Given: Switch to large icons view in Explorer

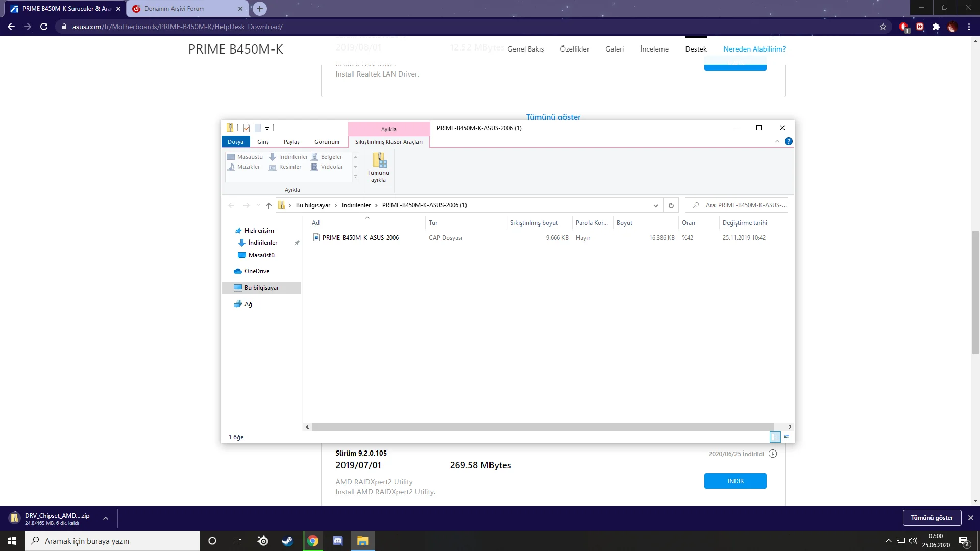Looking at the screenshot, I should click(x=787, y=437).
